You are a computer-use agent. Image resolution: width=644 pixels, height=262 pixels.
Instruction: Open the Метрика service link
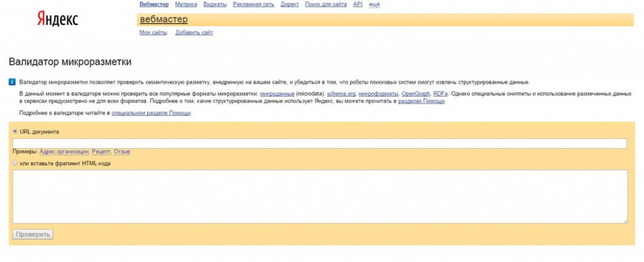(x=186, y=4)
